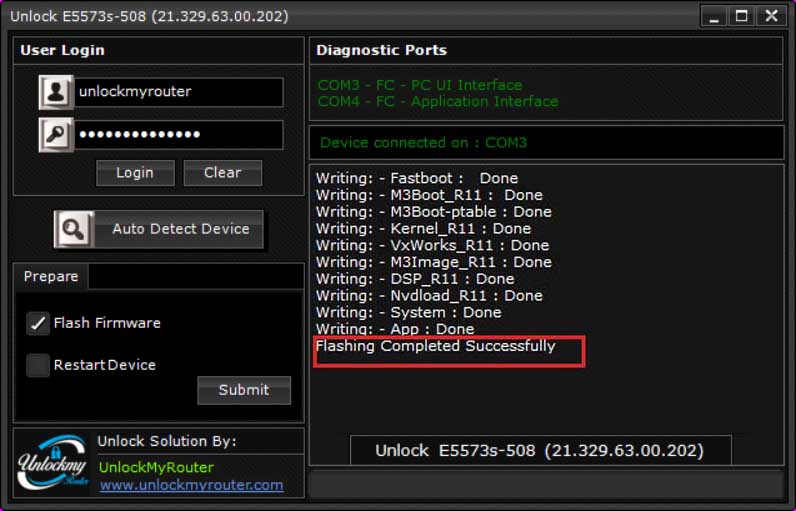This screenshot has height=511, width=796.
Task: Click the M3Boot_R11 Done log line
Action: click(x=429, y=195)
